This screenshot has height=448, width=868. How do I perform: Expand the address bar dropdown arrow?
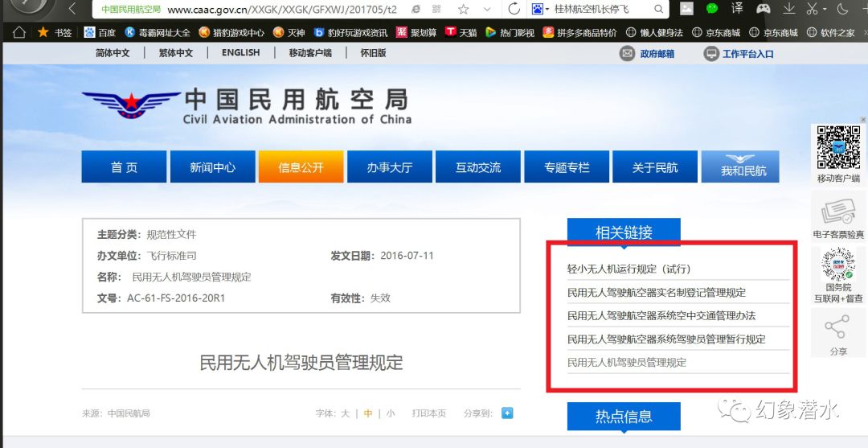486,9
